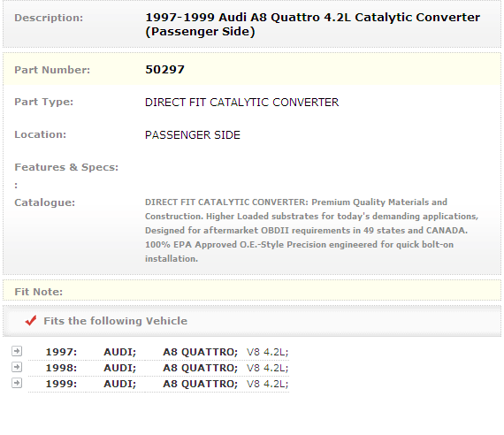
Task: Click the Fits the following Vehicle header
Action: tap(116, 321)
